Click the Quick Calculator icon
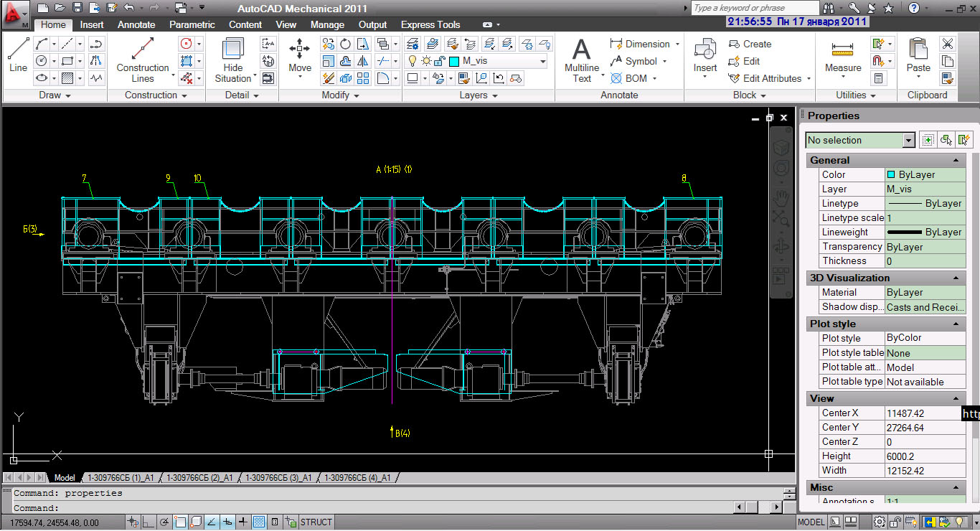The image size is (980, 531). coord(878,78)
